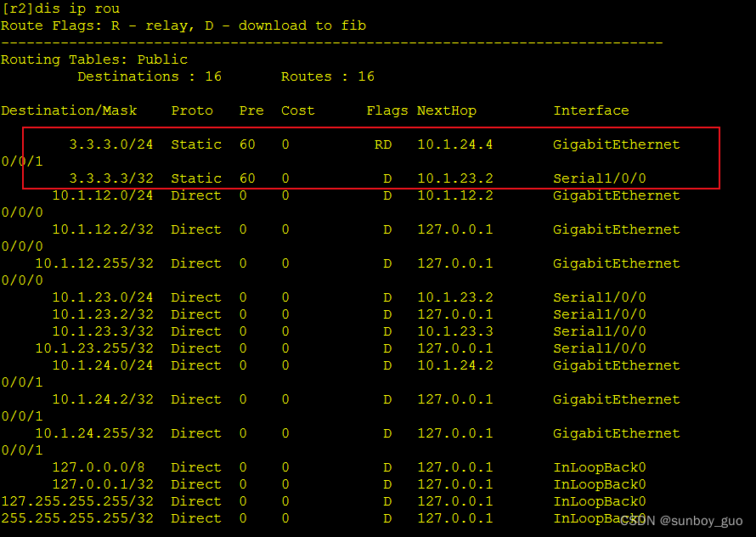Click the InLoopBack0 interface label

click(600, 467)
